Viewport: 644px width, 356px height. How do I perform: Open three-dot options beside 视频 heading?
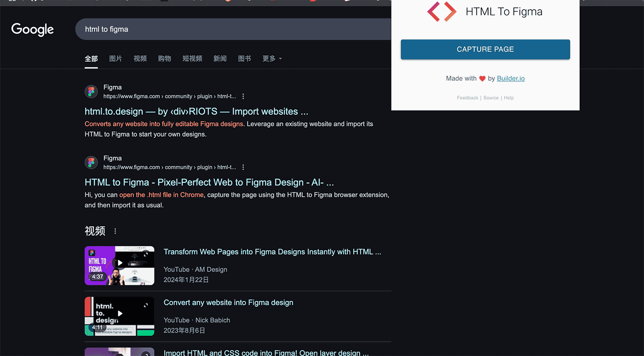coord(115,231)
